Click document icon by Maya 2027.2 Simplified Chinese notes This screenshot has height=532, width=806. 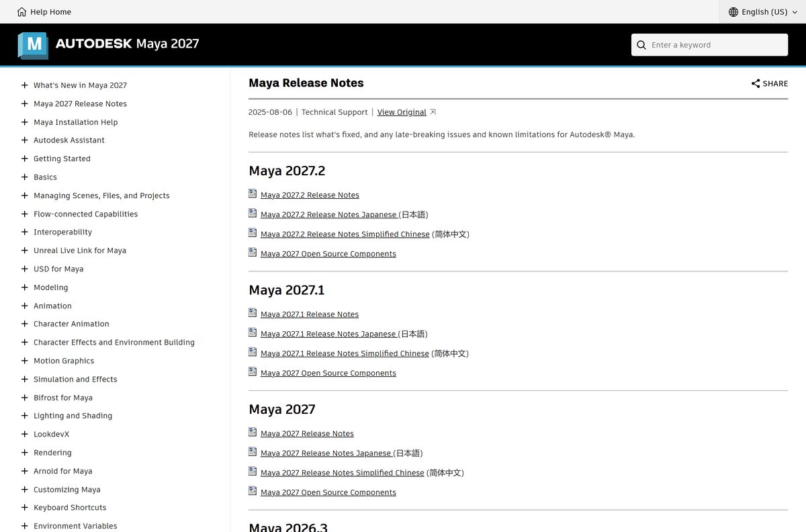pos(253,232)
